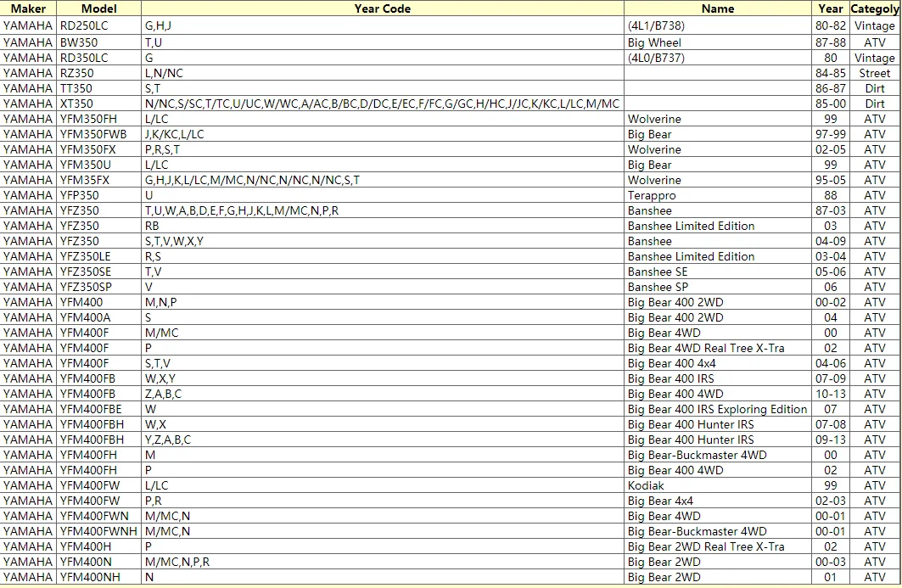
Task: Click the Big Wheel name cell
Action: coord(717,42)
